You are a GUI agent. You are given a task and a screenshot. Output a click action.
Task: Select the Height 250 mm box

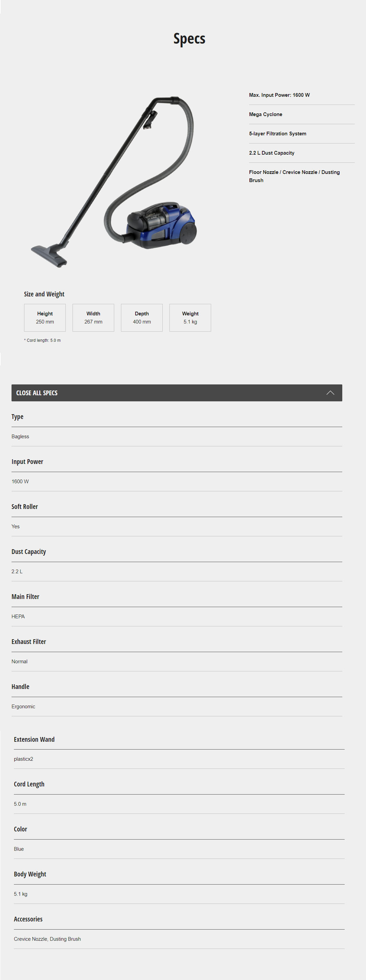(45, 318)
